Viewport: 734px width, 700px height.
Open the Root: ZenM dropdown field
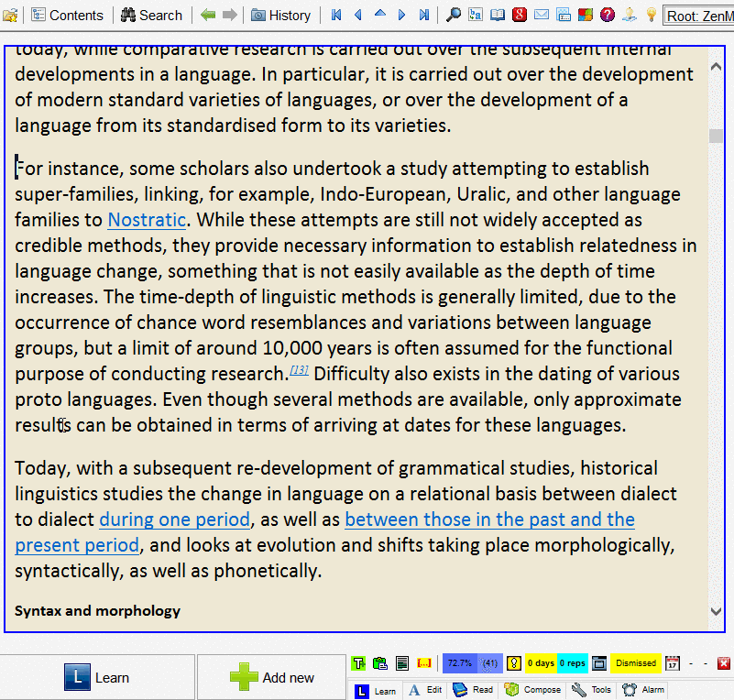point(698,16)
